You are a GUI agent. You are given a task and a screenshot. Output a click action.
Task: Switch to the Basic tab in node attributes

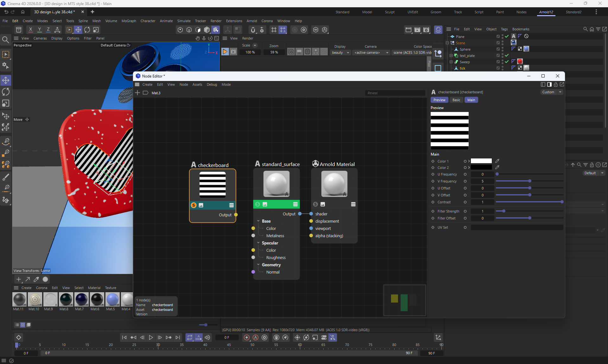(456, 100)
